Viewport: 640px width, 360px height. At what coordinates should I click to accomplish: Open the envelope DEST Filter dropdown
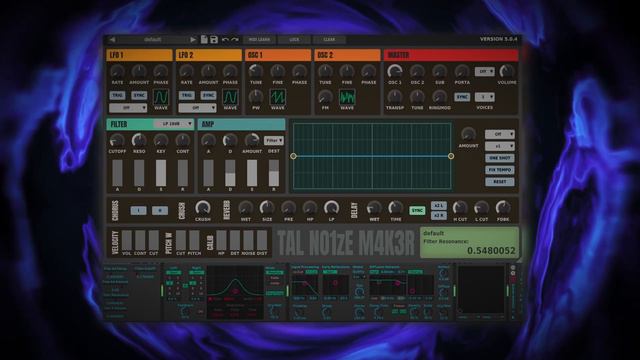point(274,140)
